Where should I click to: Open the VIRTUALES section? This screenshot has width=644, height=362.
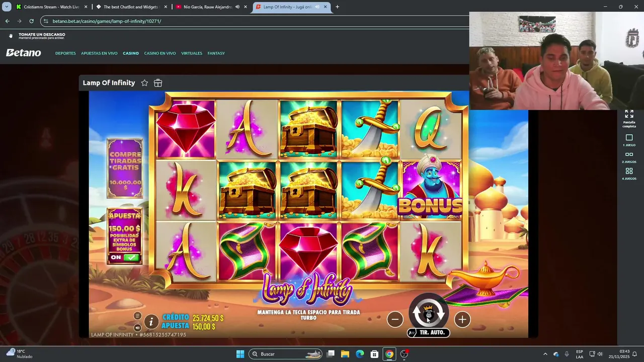coord(192,53)
